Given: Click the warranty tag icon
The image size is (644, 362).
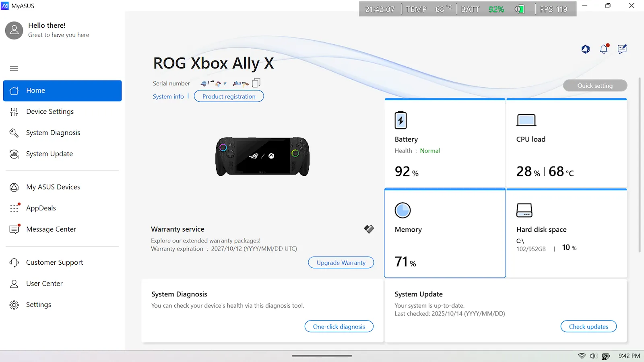Looking at the screenshot, I should [x=369, y=229].
